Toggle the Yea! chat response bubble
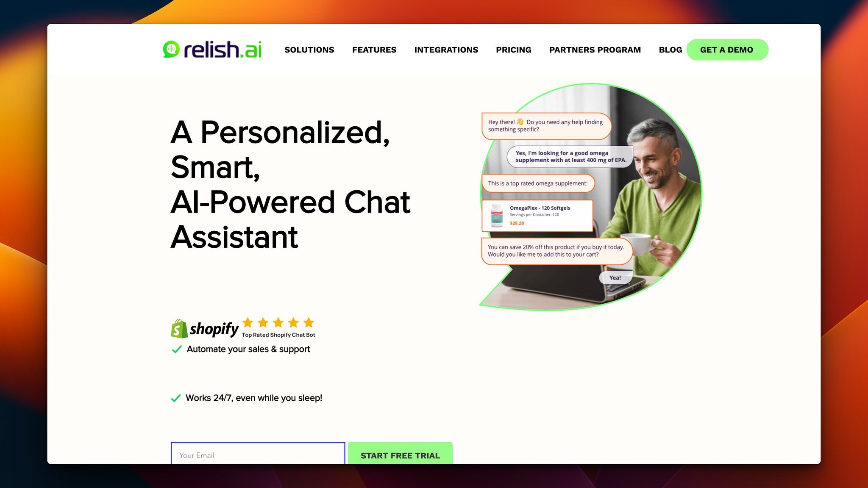Viewport: 868px width, 488px height. click(615, 277)
